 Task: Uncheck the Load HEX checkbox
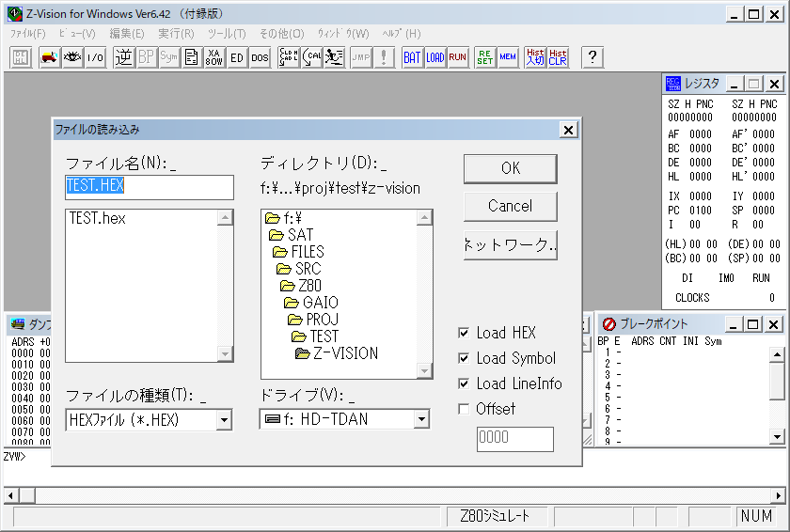(464, 333)
